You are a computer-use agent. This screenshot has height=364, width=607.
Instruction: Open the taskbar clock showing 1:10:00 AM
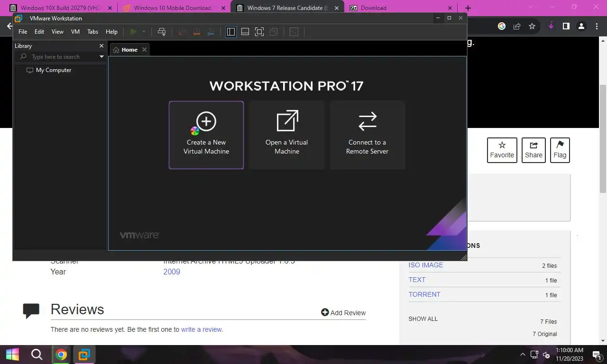[x=569, y=355]
